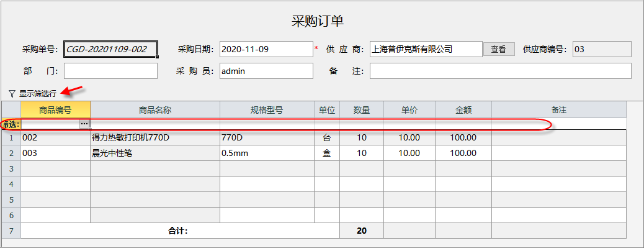Select row header number 1
Viewport: 644px width, 248px height.
(11, 137)
